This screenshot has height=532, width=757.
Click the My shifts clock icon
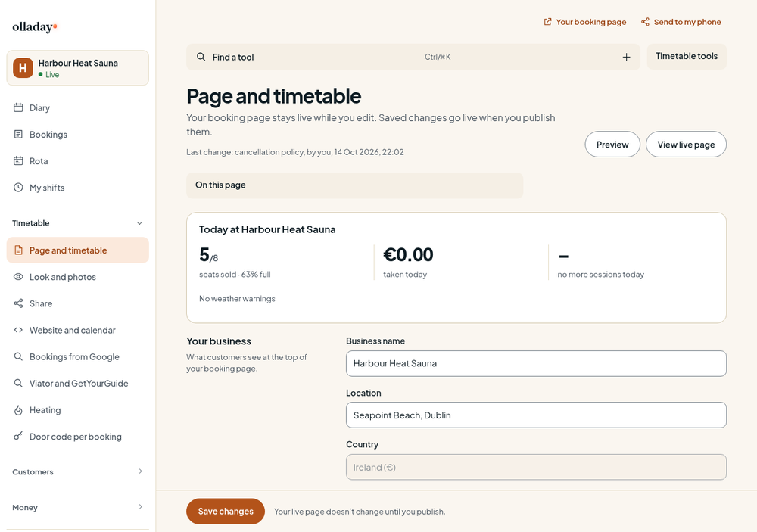coord(18,188)
